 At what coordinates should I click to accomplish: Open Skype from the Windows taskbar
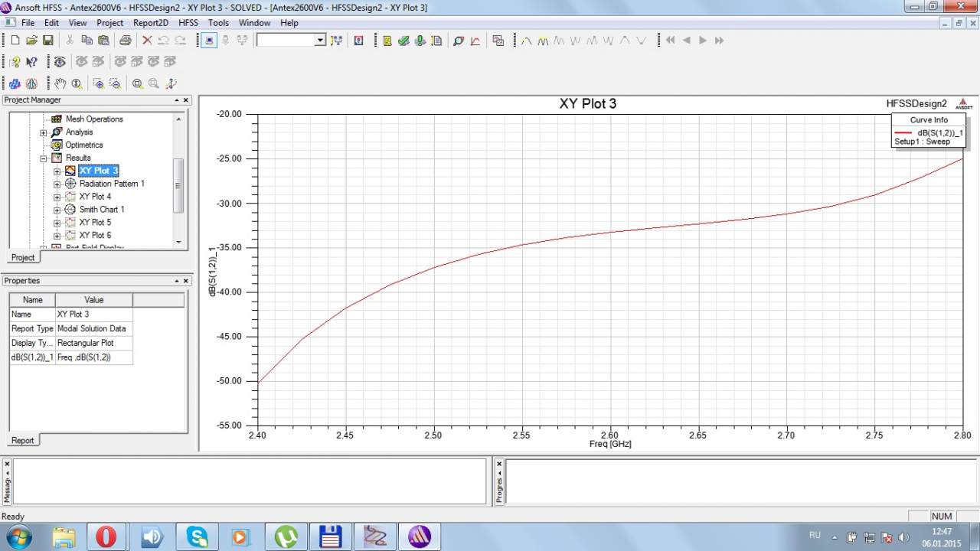196,537
